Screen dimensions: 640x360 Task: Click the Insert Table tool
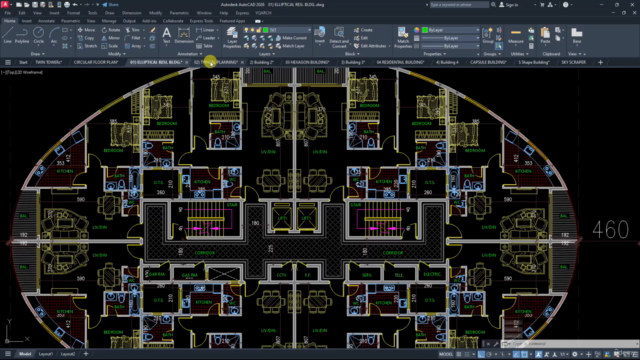204,46
